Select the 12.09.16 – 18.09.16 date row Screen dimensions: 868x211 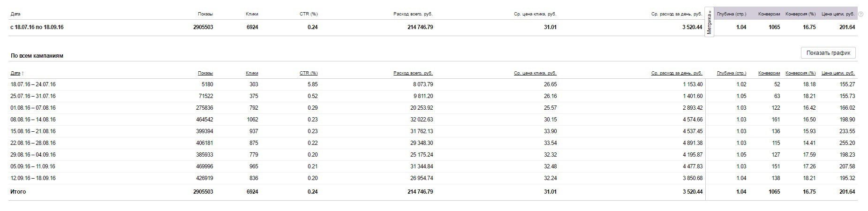click(x=33, y=178)
